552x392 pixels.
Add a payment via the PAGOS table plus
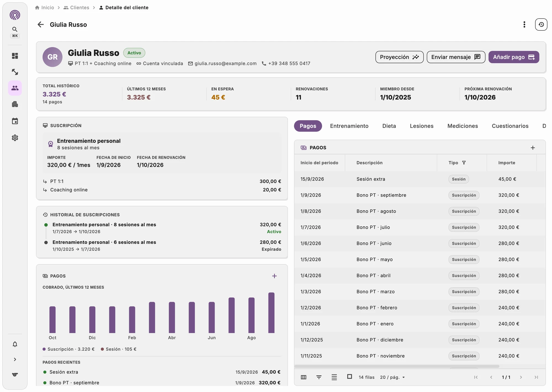click(x=533, y=148)
